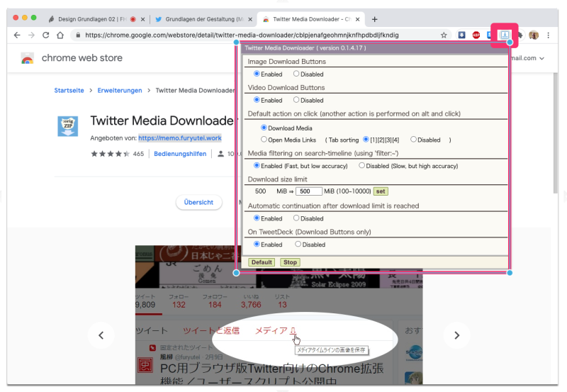Select Disabled (Slow, but high accuracy) filtering
The width and height of the screenshot is (567, 392).
[x=362, y=166]
